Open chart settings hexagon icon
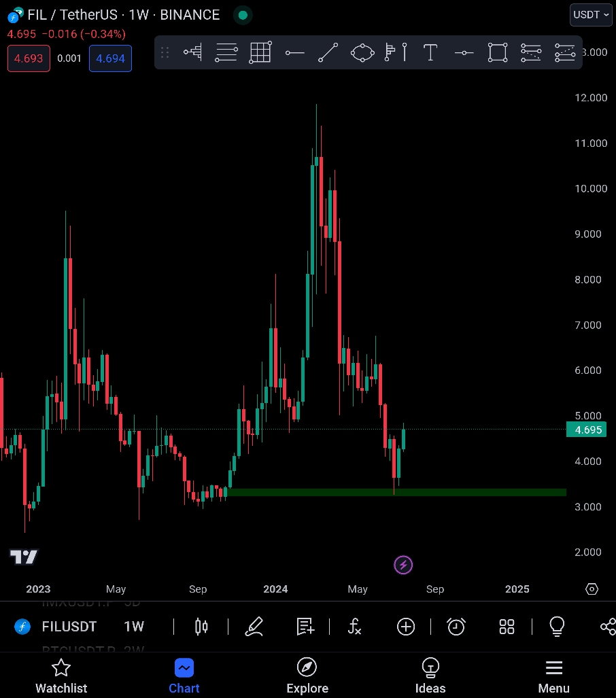Image resolution: width=616 pixels, height=698 pixels. 592,589
